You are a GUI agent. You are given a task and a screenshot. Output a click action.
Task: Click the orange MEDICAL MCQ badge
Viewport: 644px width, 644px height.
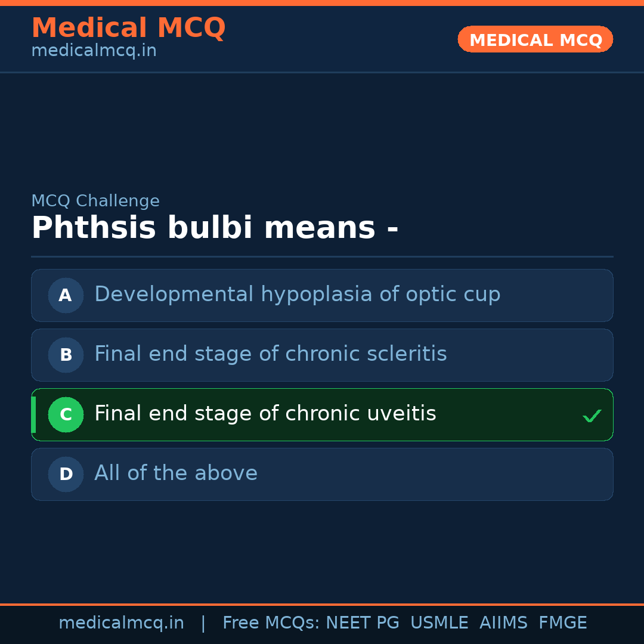click(535, 39)
